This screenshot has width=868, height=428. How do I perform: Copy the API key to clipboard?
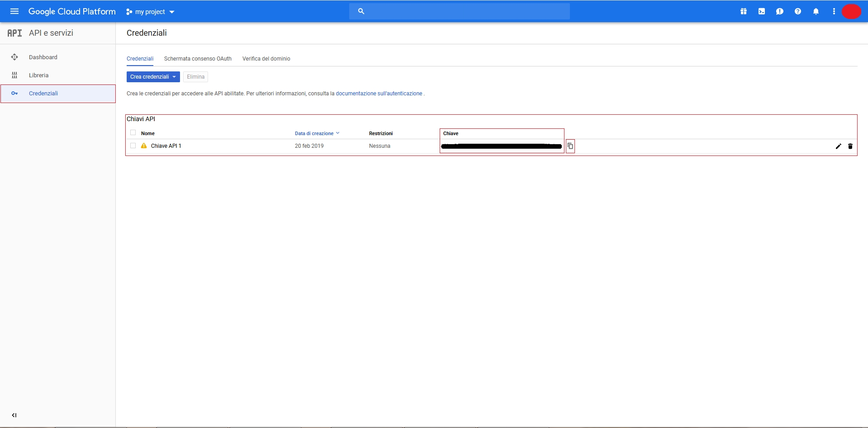tap(570, 146)
